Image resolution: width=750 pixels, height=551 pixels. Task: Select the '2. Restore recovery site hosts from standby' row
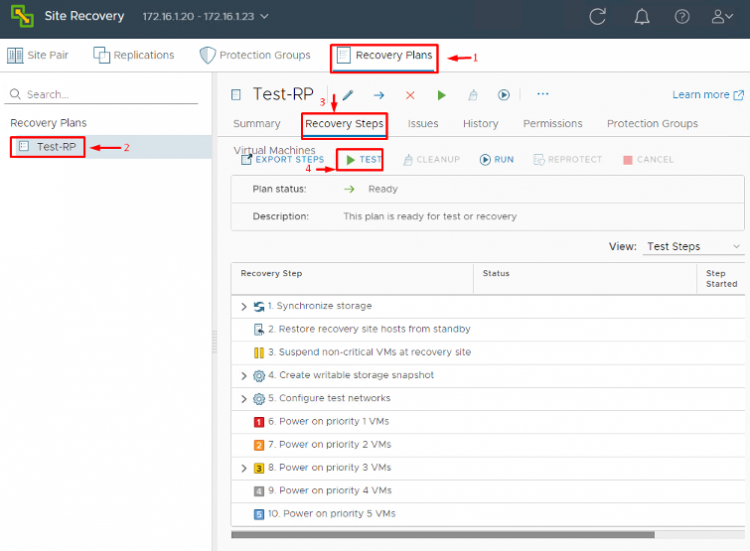point(487,330)
